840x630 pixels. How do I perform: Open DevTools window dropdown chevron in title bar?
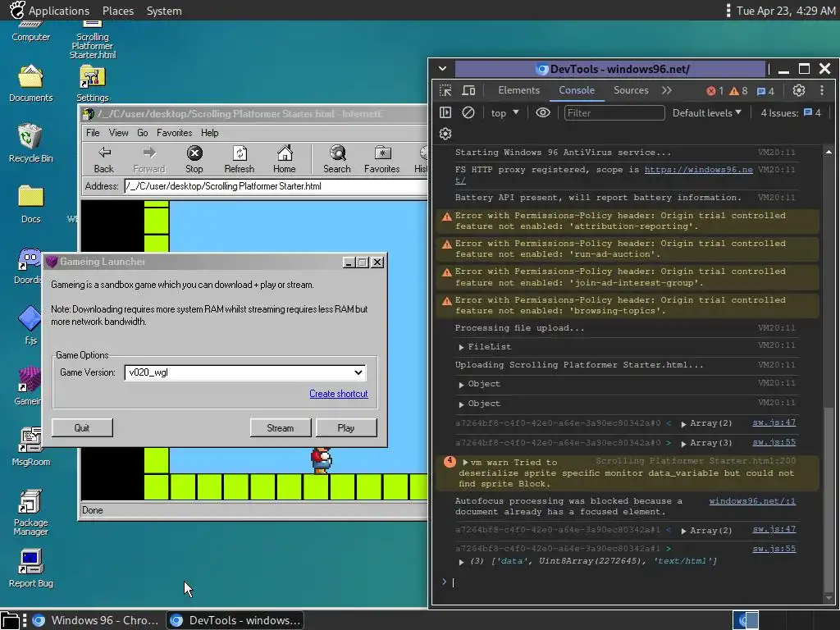(x=442, y=69)
